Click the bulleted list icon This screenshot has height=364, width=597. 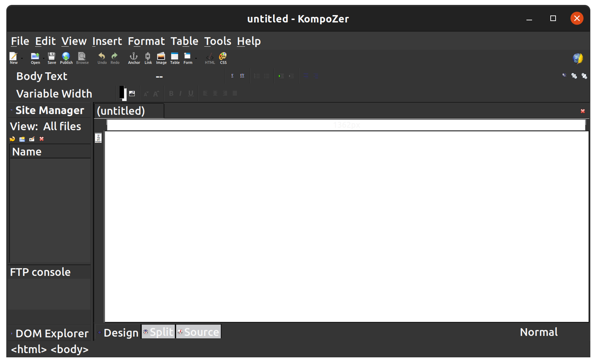tap(267, 76)
